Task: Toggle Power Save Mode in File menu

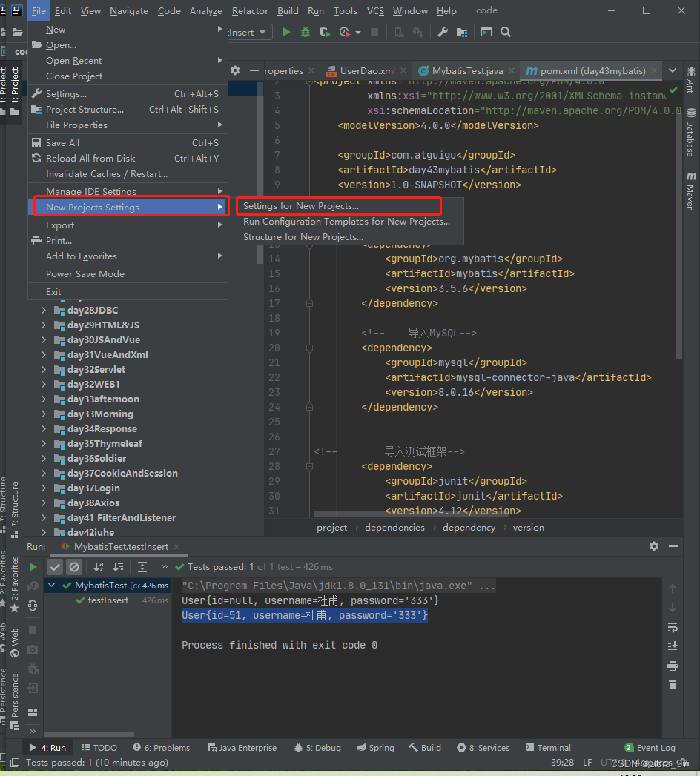Action: [128, 273]
